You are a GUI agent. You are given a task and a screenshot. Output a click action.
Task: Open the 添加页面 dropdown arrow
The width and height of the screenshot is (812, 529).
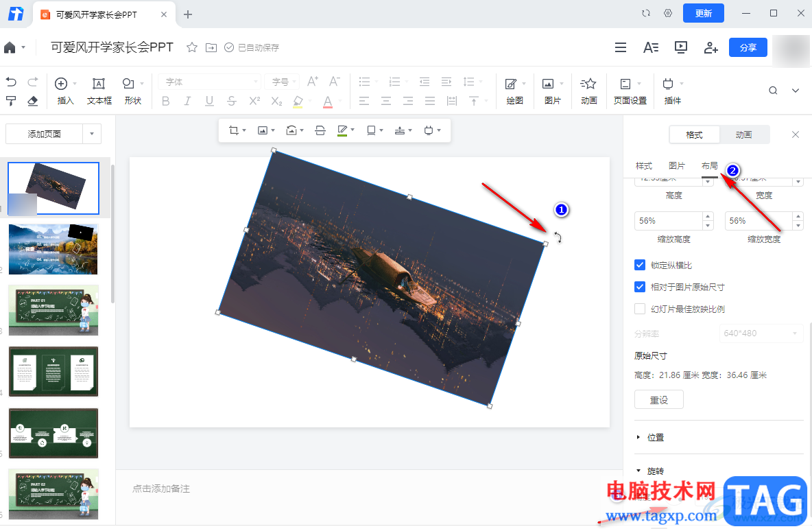pos(92,134)
